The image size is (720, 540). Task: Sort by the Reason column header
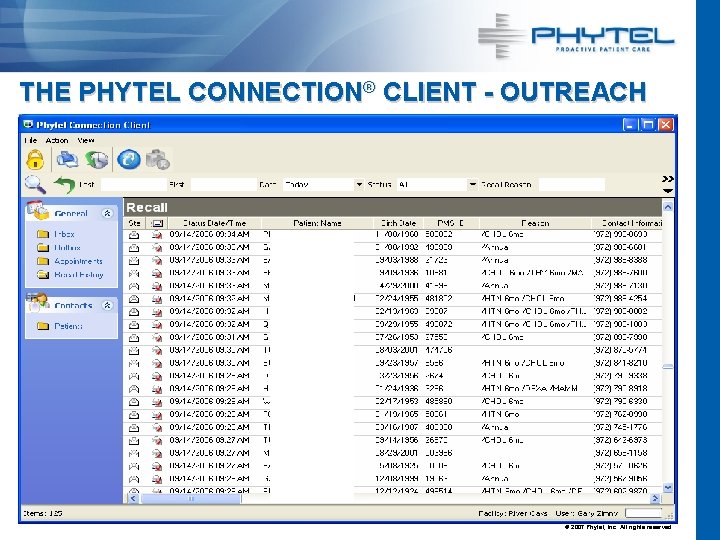coord(535,223)
